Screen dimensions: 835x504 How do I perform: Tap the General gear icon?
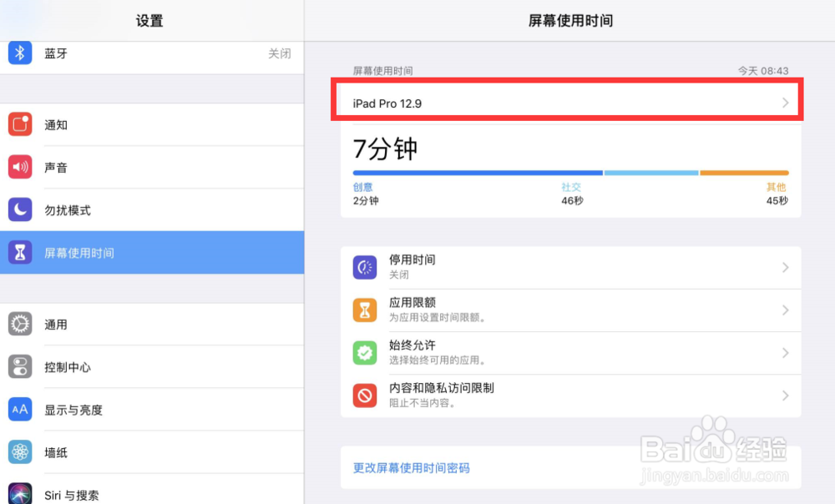click(x=20, y=324)
